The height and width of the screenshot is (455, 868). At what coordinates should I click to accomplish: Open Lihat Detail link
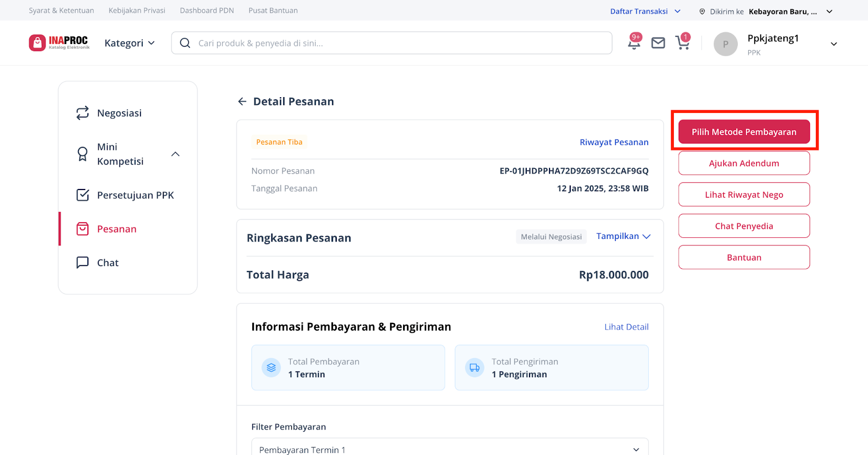pyautogui.click(x=627, y=327)
